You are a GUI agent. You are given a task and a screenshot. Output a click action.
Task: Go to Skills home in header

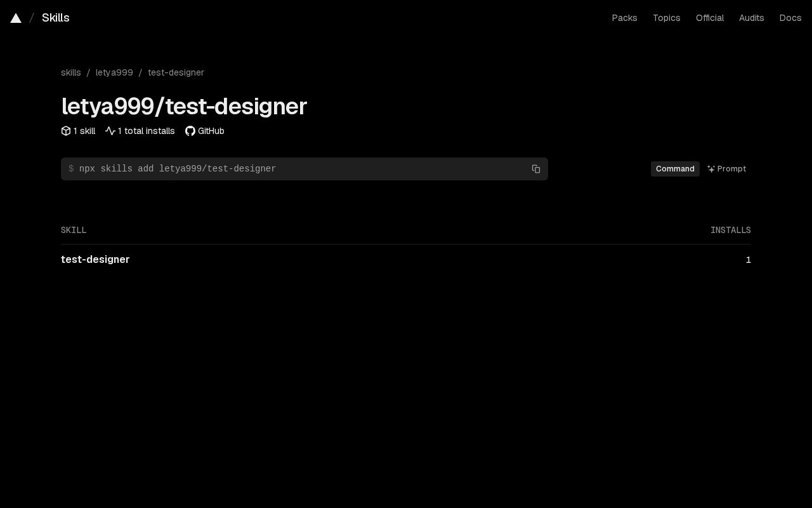[x=56, y=18]
